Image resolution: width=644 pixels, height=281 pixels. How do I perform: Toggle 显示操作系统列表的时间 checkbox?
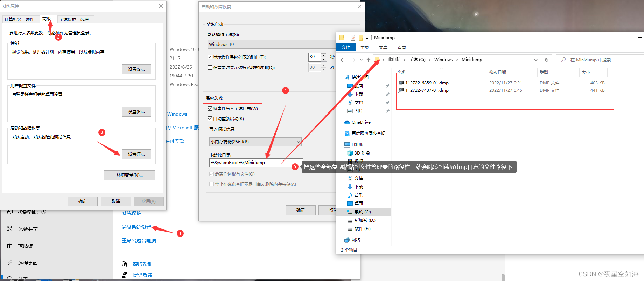(210, 57)
